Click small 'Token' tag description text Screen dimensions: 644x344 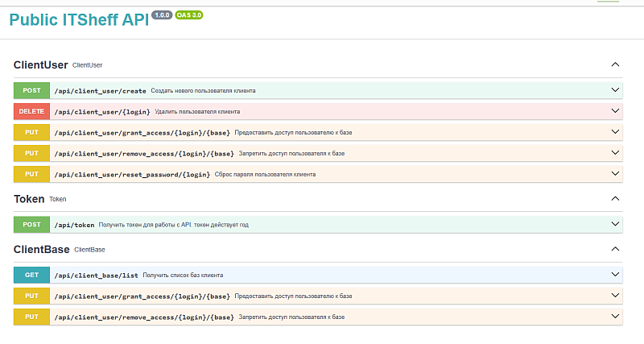click(57, 199)
